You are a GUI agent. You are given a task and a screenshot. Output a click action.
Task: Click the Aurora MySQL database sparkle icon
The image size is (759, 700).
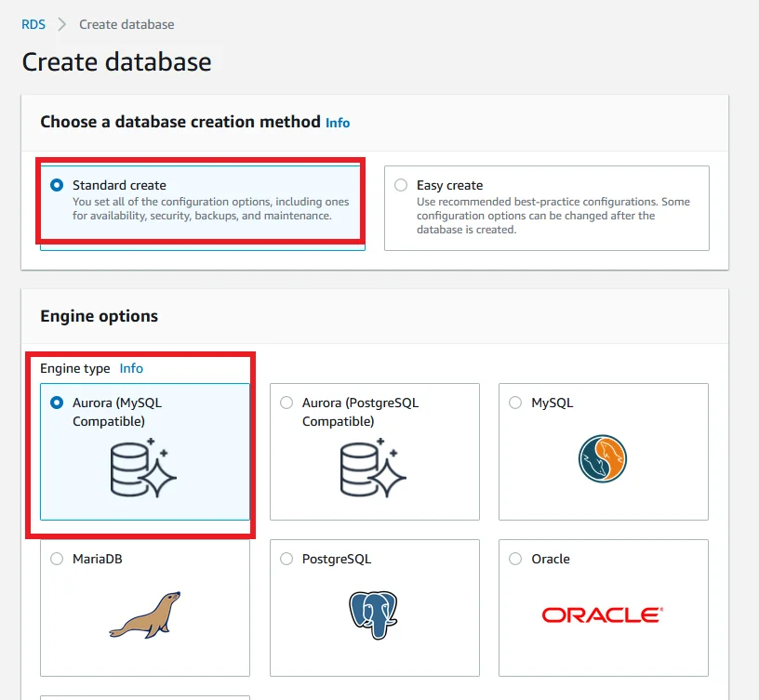pos(143,468)
